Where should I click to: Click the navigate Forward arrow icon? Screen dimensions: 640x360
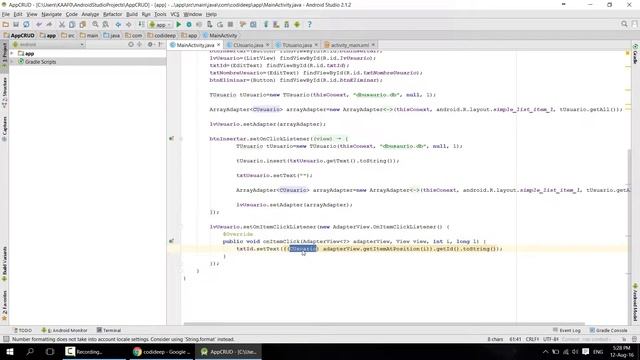click(x=129, y=24)
